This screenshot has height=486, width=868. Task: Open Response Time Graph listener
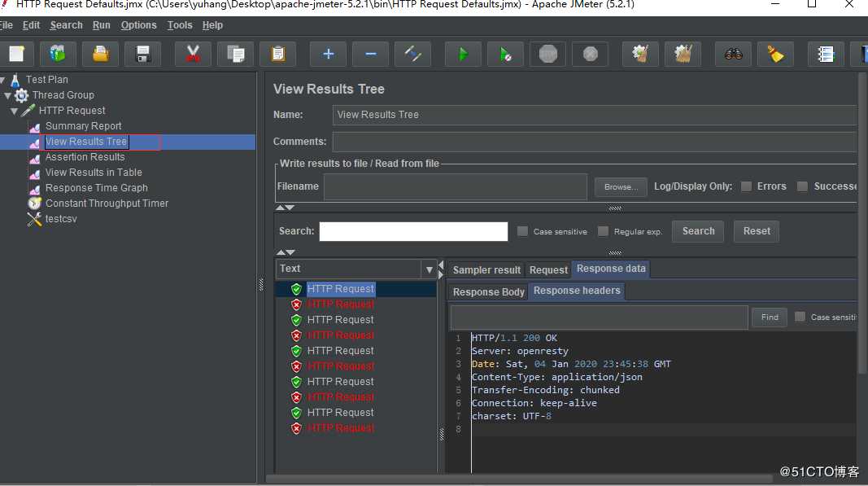point(96,188)
